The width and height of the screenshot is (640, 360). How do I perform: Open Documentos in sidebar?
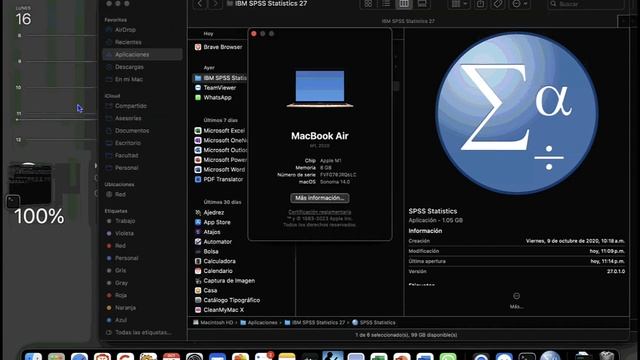132,131
